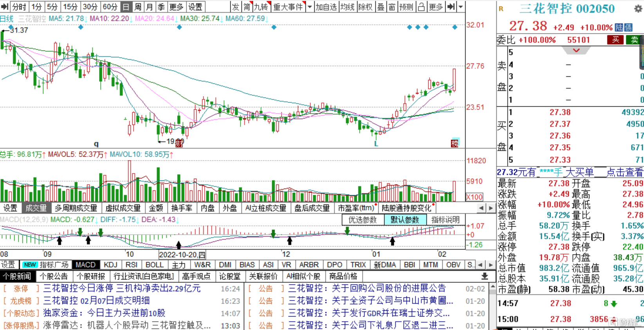Open news: 三花智控今日涨停 三机构净卖出

point(122,288)
